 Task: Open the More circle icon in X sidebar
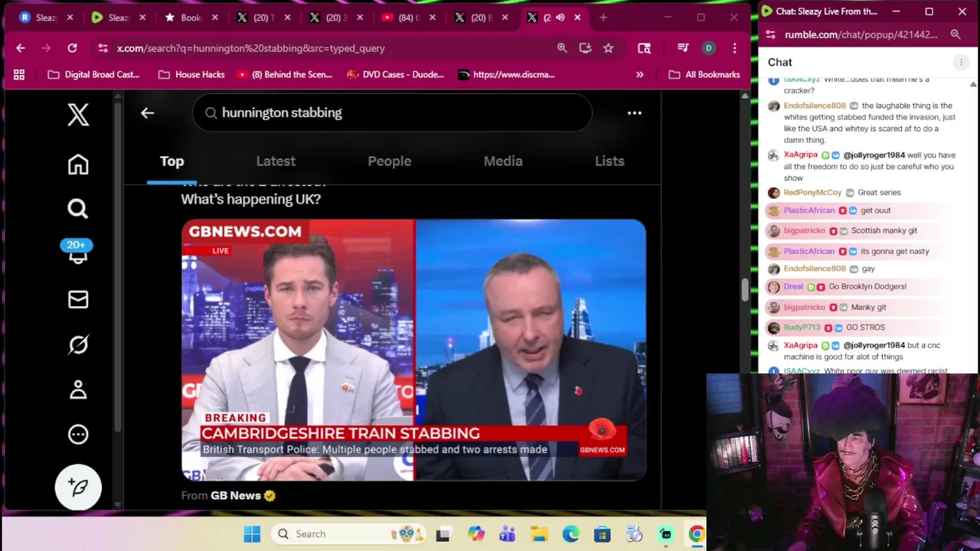point(78,435)
